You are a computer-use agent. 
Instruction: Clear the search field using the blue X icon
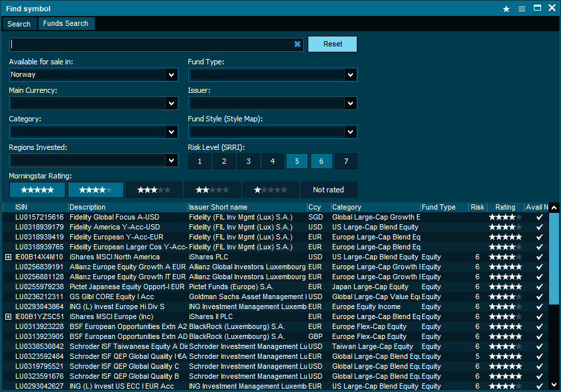pyautogui.click(x=297, y=44)
